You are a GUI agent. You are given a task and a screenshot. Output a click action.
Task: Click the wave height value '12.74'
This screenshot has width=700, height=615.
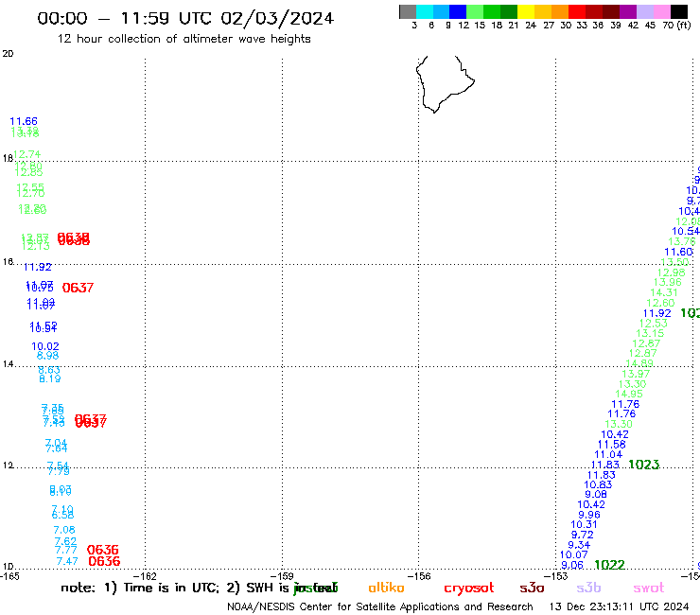(x=27, y=154)
